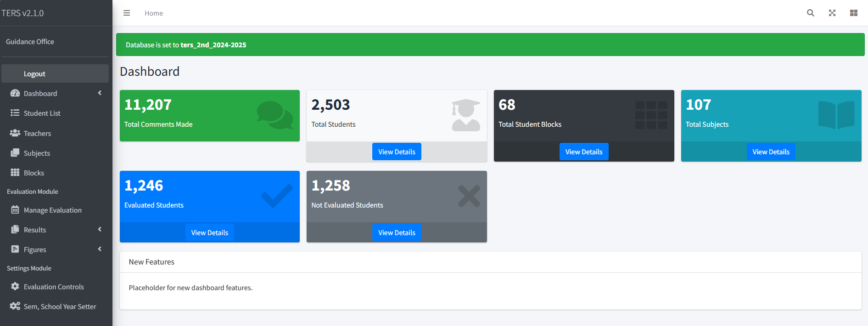Click the Manage Evaluation calendar icon

coord(15,210)
